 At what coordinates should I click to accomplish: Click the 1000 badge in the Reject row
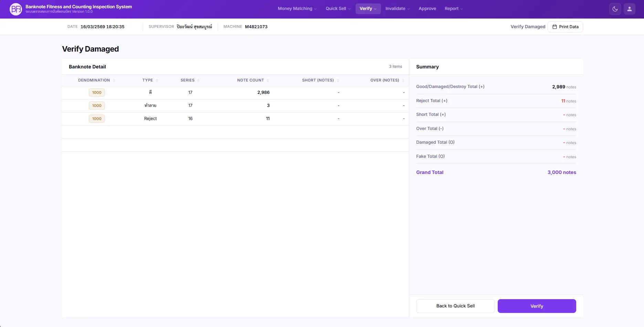point(97,118)
